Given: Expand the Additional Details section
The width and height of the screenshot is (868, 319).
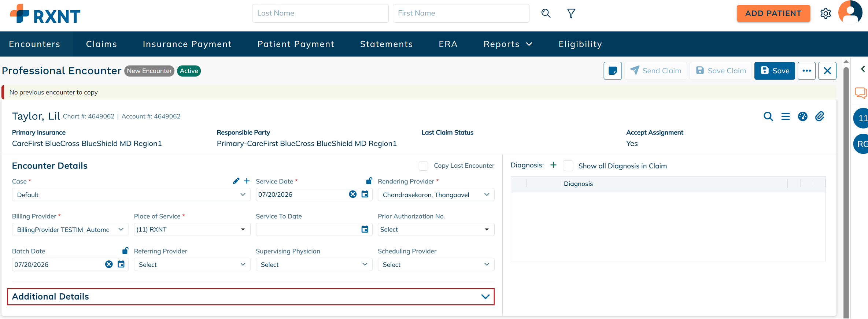Looking at the screenshot, I should pyautogui.click(x=251, y=297).
